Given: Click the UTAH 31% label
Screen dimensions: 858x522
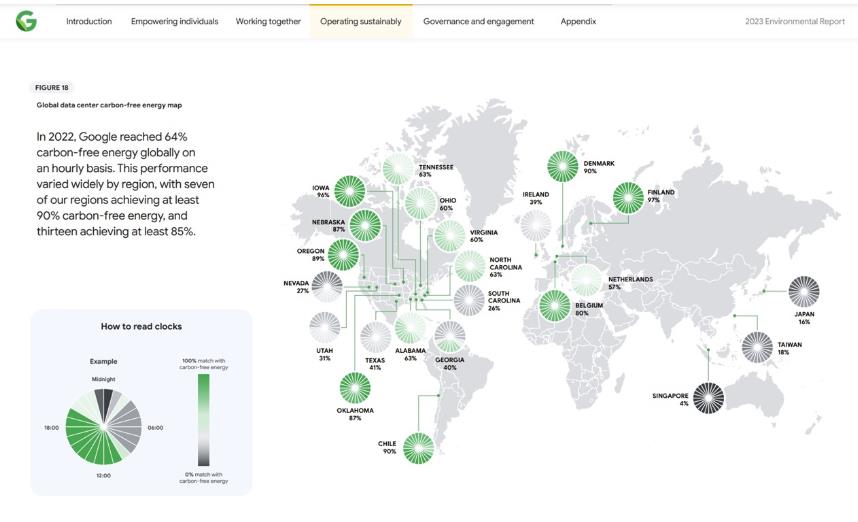Looking at the screenshot, I should [324, 354].
